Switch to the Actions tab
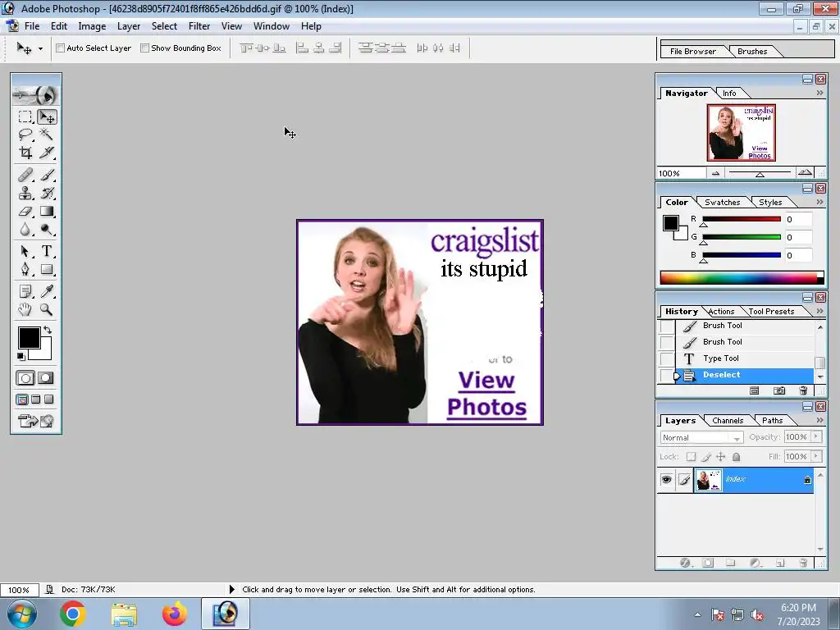This screenshot has height=630, width=840. (721, 311)
